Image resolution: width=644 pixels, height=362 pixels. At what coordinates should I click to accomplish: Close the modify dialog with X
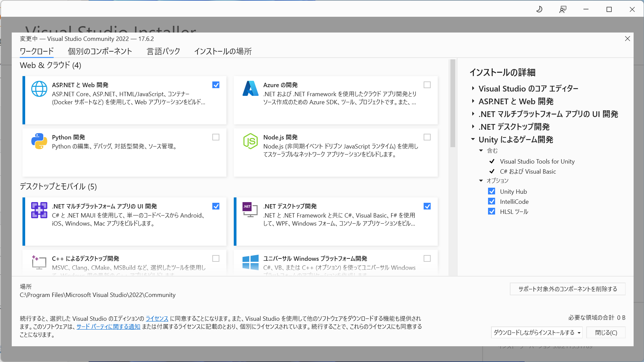point(628,39)
